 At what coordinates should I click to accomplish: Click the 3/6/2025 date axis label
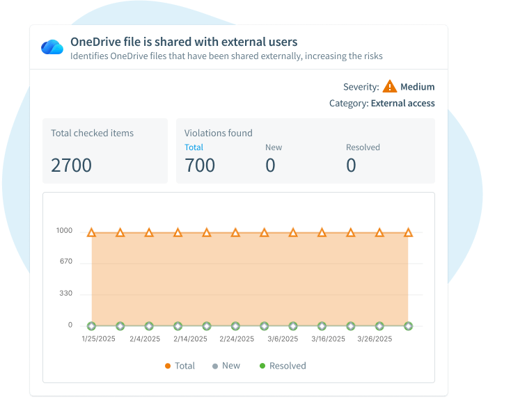click(282, 339)
